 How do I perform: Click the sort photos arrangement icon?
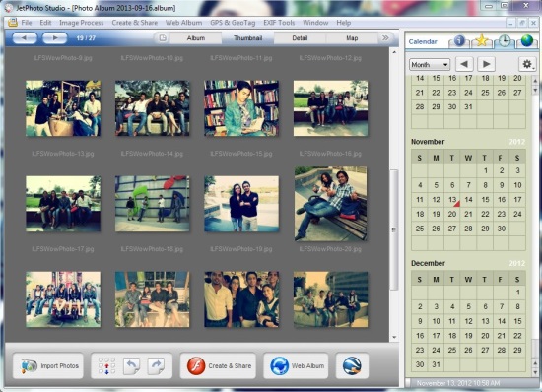pyautogui.click(x=106, y=365)
